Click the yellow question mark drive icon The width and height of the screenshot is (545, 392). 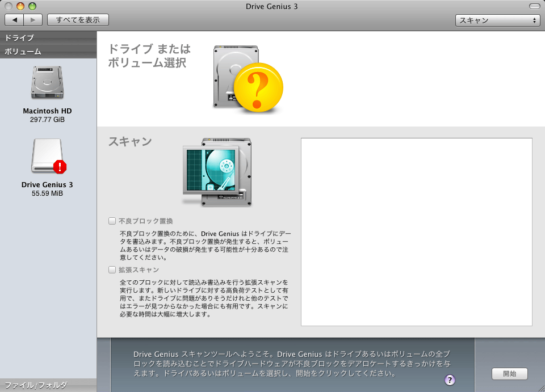(x=248, y=79)
